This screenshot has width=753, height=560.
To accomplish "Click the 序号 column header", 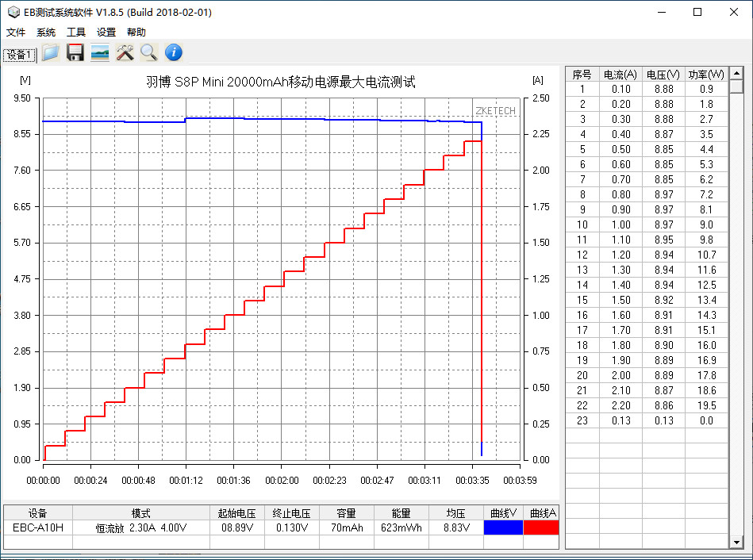I will [x=582, y=75].
